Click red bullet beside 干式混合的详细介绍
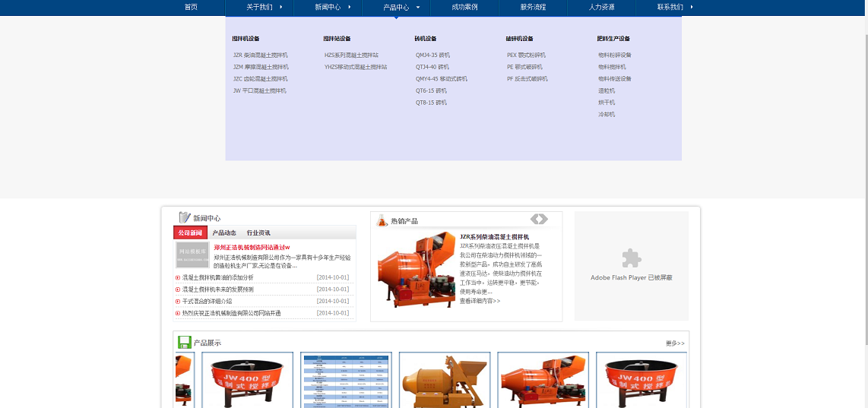The height and width of the screenshot is (408, 868). (178, 302)
